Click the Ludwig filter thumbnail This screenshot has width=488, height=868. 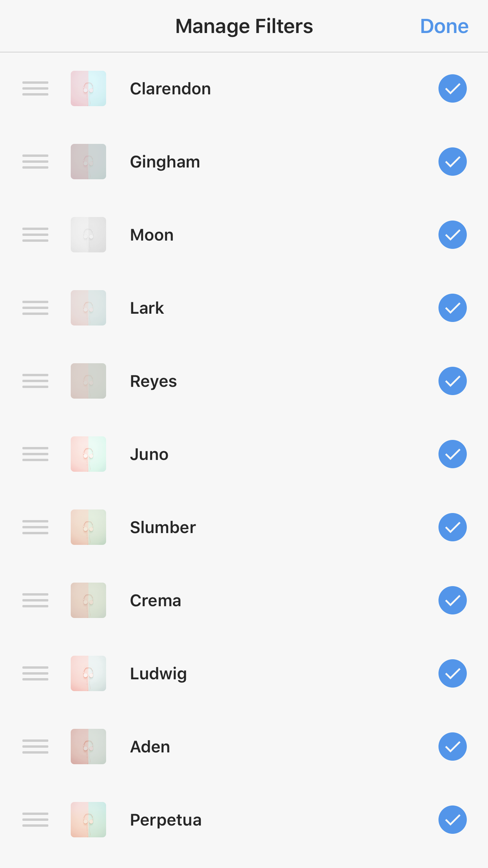[x=88, y=673]
